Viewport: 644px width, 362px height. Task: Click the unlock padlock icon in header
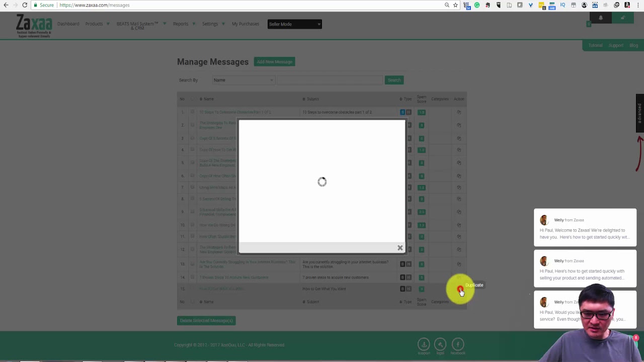pyautogui.click(x=622, y=18)
